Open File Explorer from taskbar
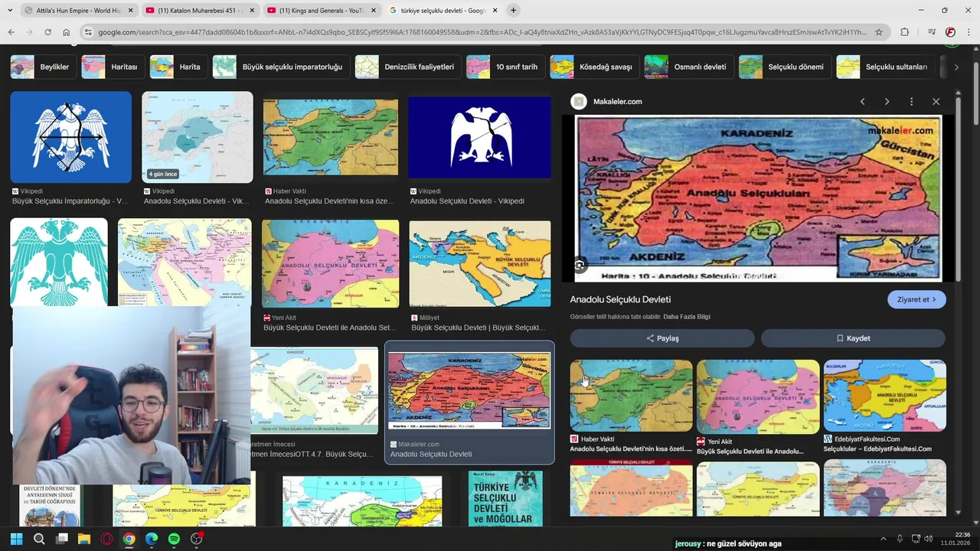This screenshot has width=980, height=551. tap(84, 539)
